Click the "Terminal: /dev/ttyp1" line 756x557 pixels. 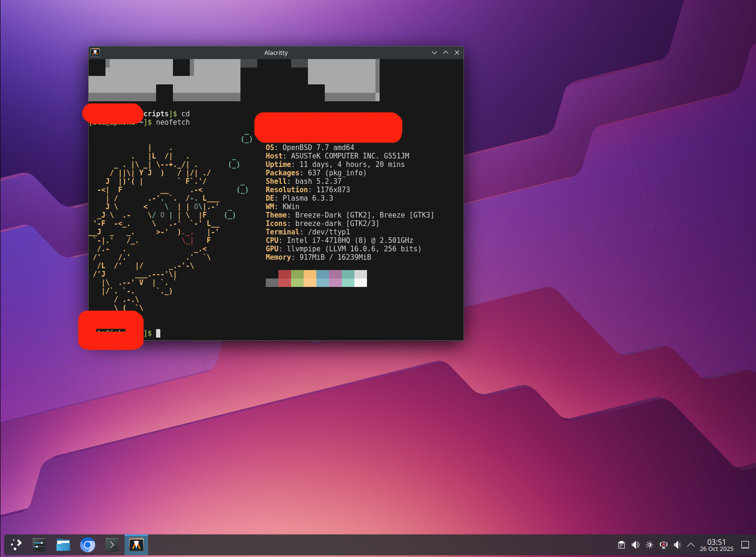tap(308, 232)
